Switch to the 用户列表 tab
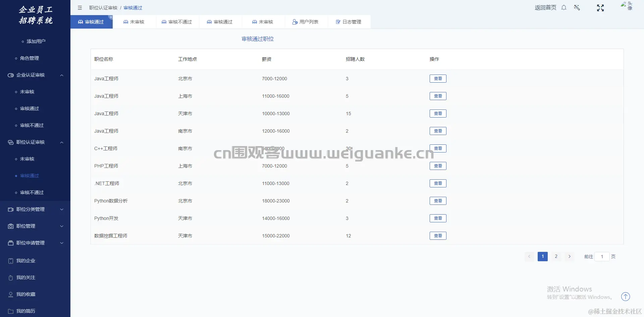The image size is (644, 317). click(306, 22)
